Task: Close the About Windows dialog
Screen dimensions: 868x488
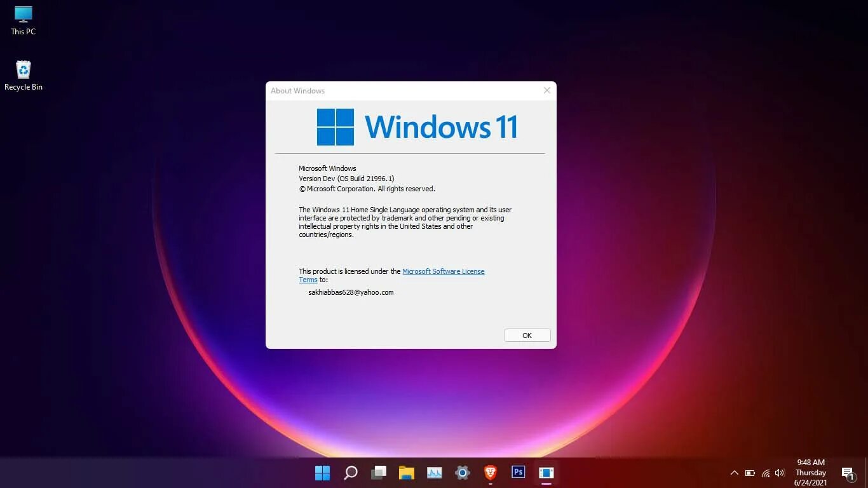Action: (547, 90)
